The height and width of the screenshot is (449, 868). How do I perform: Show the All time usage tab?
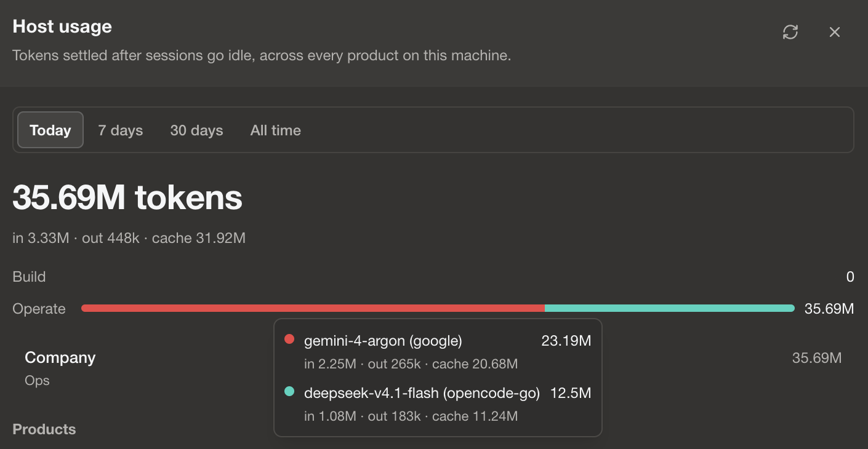tap(276, 130)
